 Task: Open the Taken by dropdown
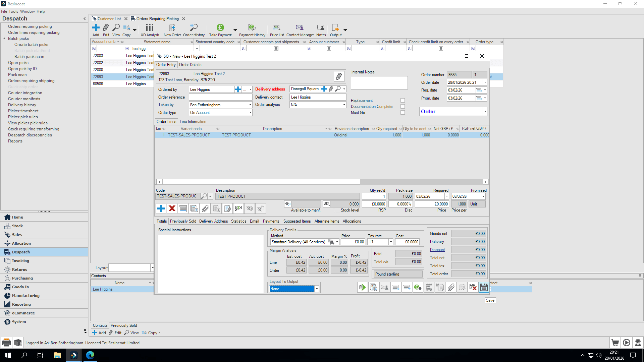250,105
